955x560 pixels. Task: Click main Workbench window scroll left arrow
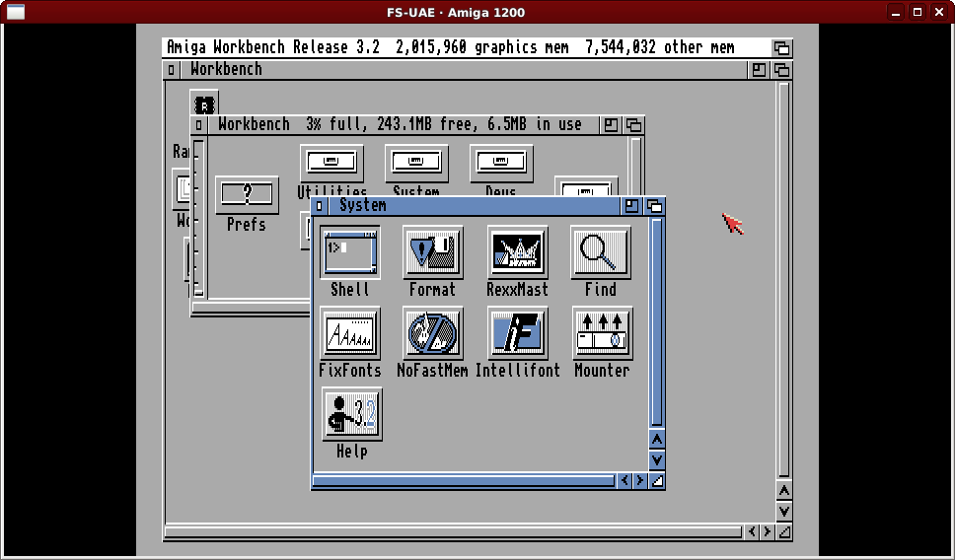(x=752, y=532)
